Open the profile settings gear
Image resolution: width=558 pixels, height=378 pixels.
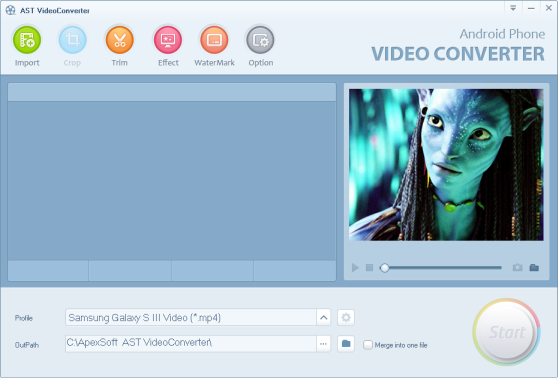point(346,317)
